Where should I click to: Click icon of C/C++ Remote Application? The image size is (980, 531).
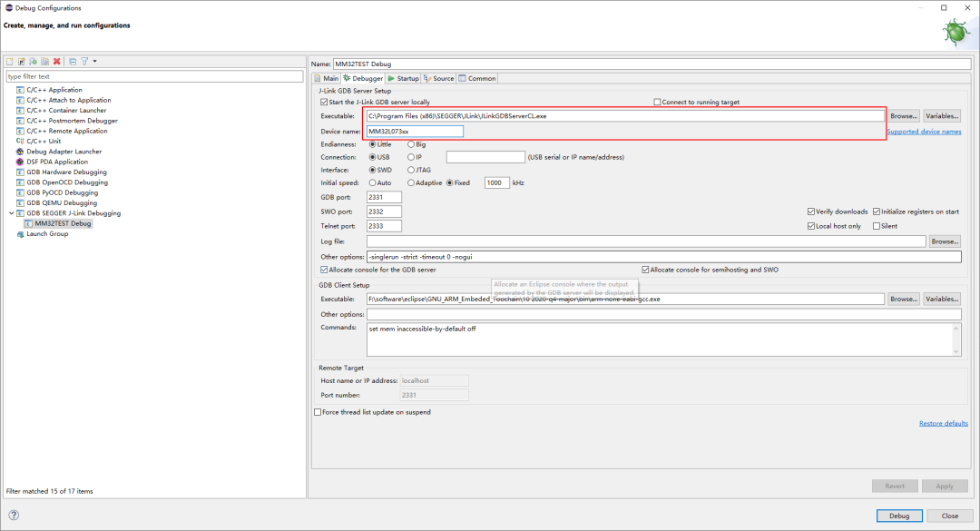pyautogui.click(x=20, y=132)
